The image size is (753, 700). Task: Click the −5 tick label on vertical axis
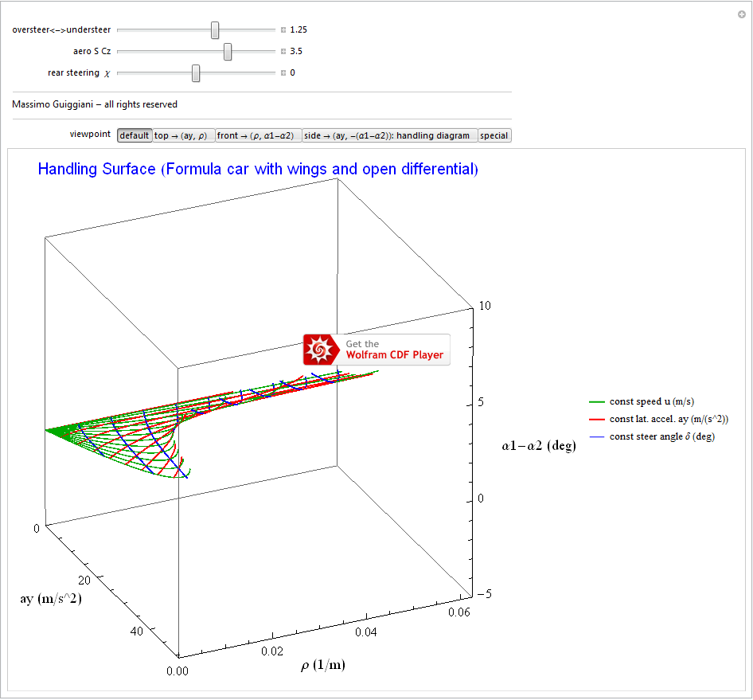tap(485, 594)
